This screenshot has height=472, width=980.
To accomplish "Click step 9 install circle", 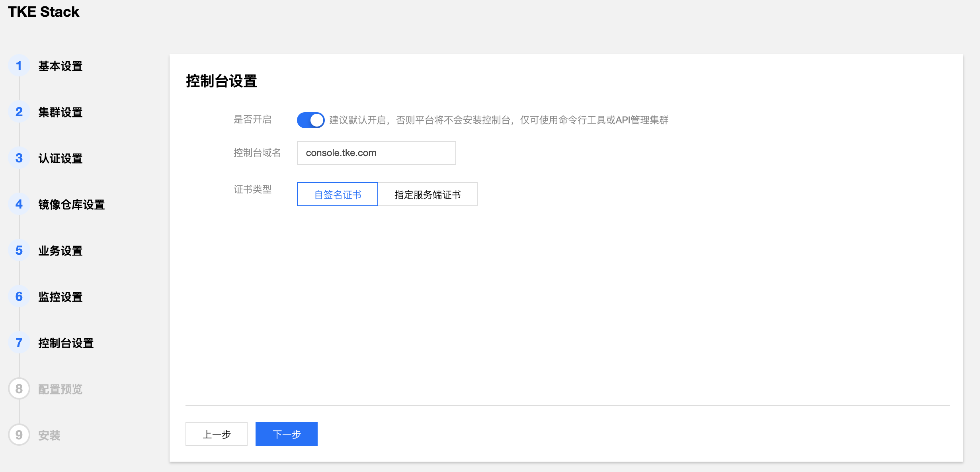I will [x=19, y=435].
